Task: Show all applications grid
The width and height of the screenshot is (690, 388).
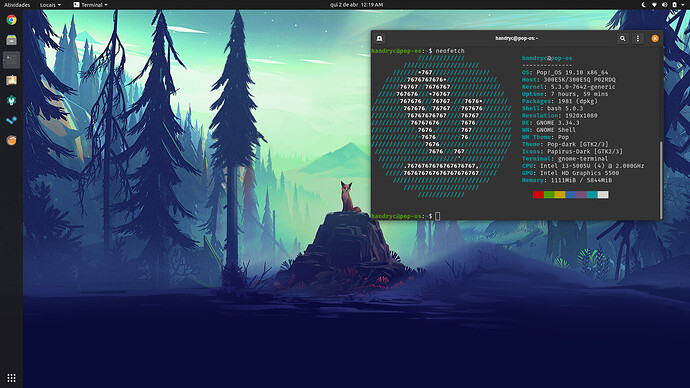Action: point(11,378)
